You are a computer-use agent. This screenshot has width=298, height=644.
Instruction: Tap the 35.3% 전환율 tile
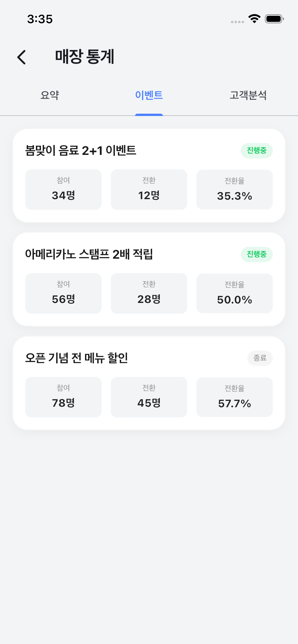(234, 190)
